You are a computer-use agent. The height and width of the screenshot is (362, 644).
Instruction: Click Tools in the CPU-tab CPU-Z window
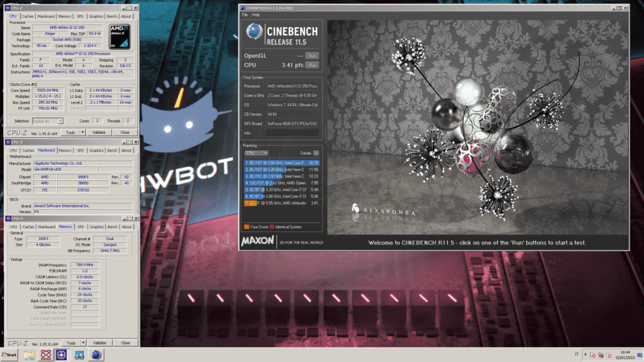[70, 133]
